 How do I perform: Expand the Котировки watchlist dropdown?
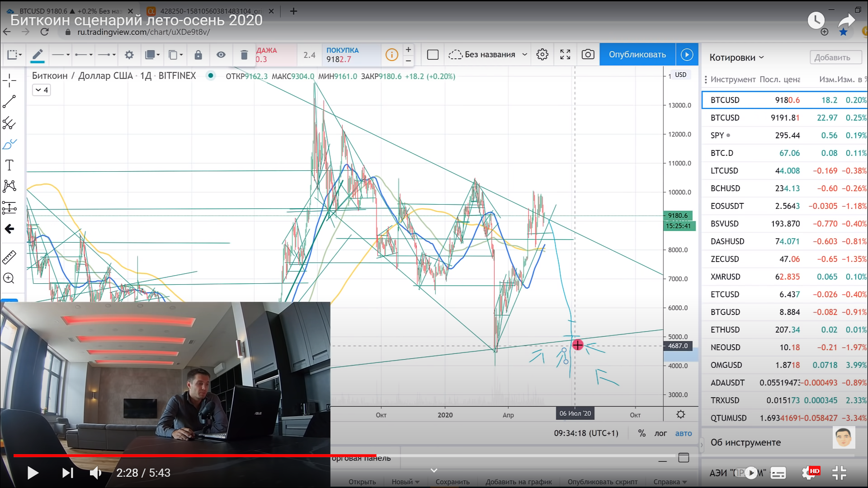pos(736,57)
